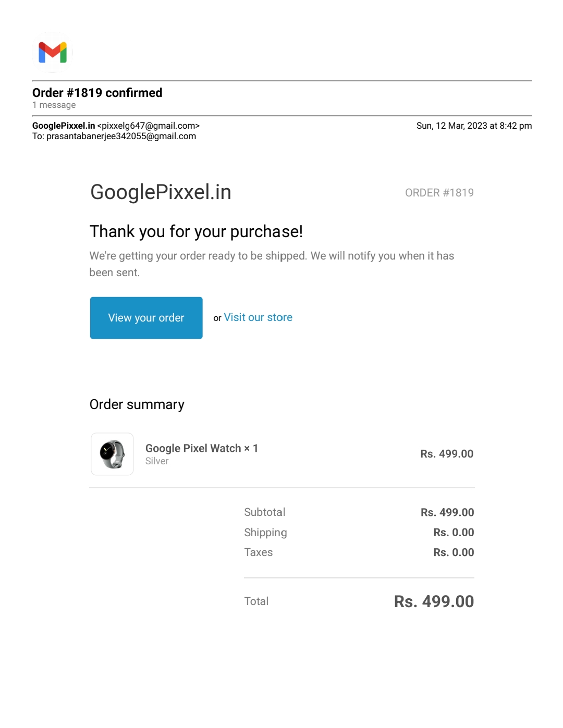The height and width of the screenshot is (728, 563).
Task: Click the 1 message count text
Action: pyautogui.click(x=54, y=105)
